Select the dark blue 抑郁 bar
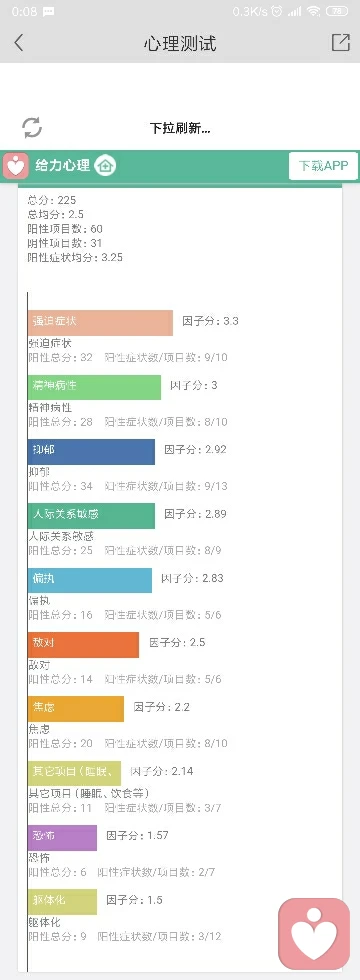Viewport: 360px width, 980px height. (x=91, y=451)
